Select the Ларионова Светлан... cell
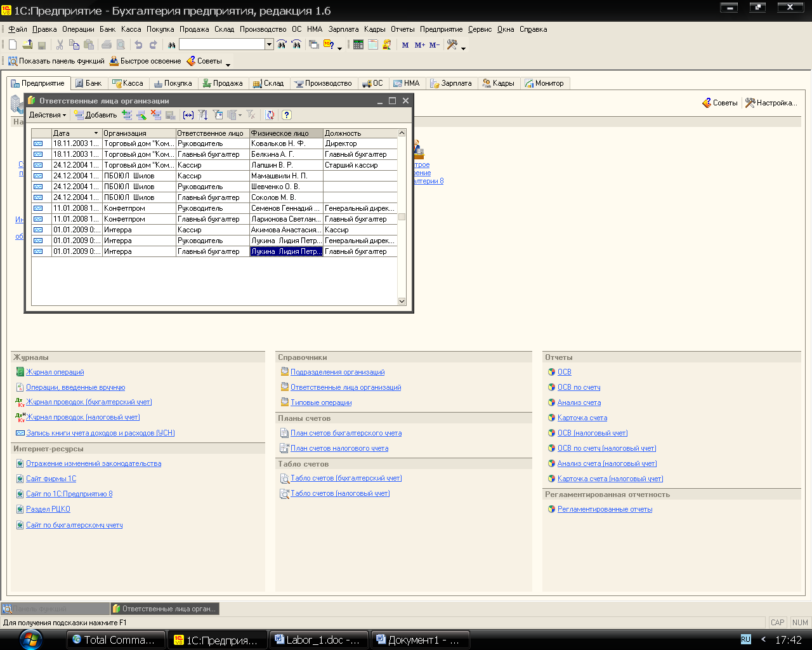The image size is (812, 650). (286, 219)
